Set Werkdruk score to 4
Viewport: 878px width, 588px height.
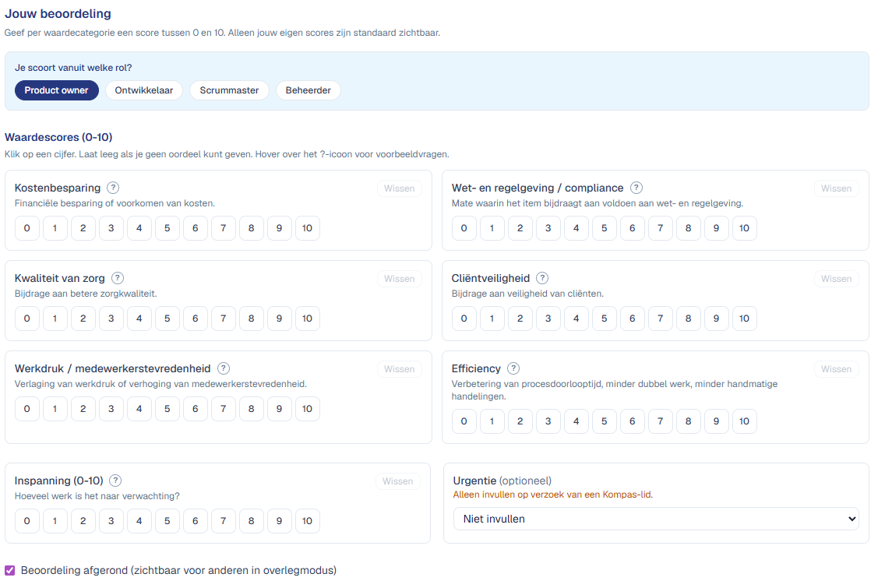click(x=139, y=408)
